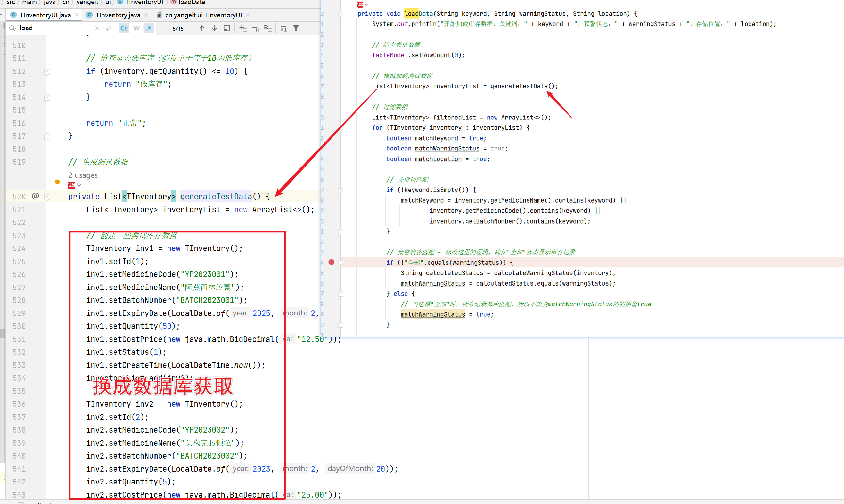Screen dimensions: 844x504
Task: Click the yellow intention lightbulb icon
Action: coord(57,183)
